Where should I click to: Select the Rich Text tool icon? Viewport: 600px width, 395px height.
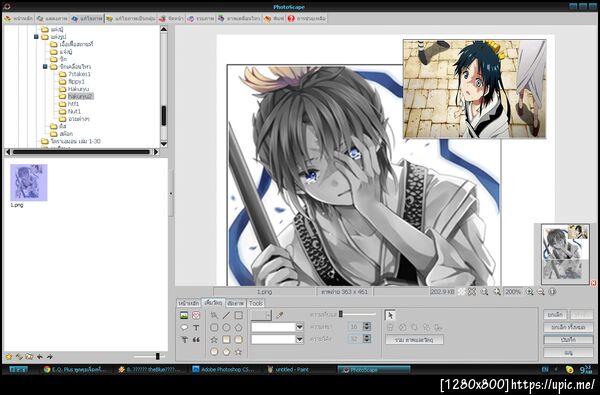(184, 340)
